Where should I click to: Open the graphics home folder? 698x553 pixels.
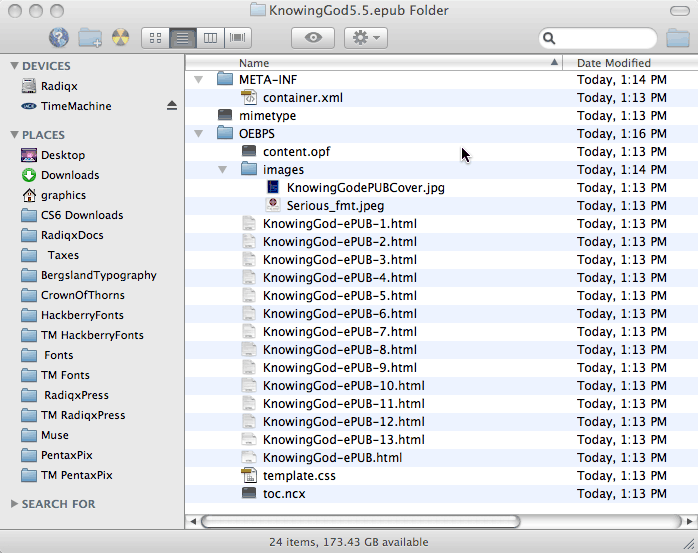coord(53,195)
